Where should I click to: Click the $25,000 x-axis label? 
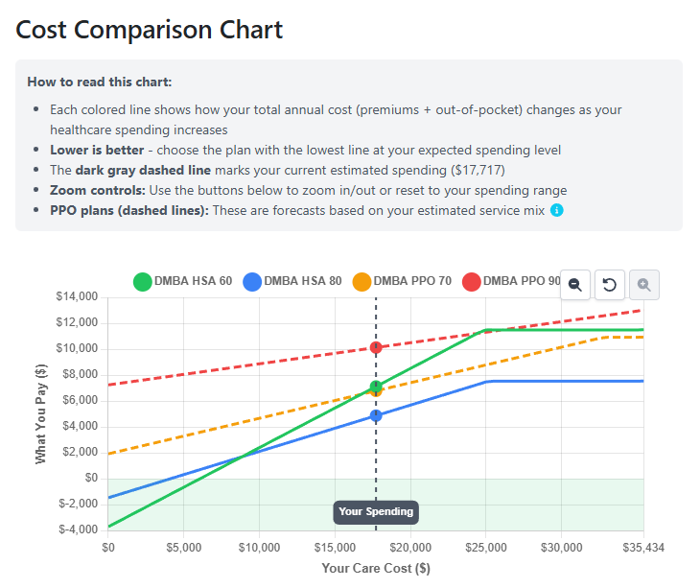point(486,548)
